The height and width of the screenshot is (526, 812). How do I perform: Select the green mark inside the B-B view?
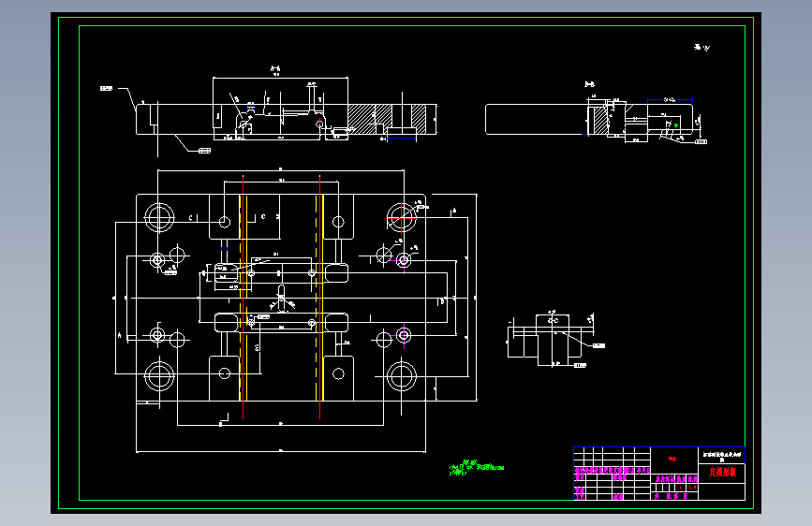coord(676,124)
